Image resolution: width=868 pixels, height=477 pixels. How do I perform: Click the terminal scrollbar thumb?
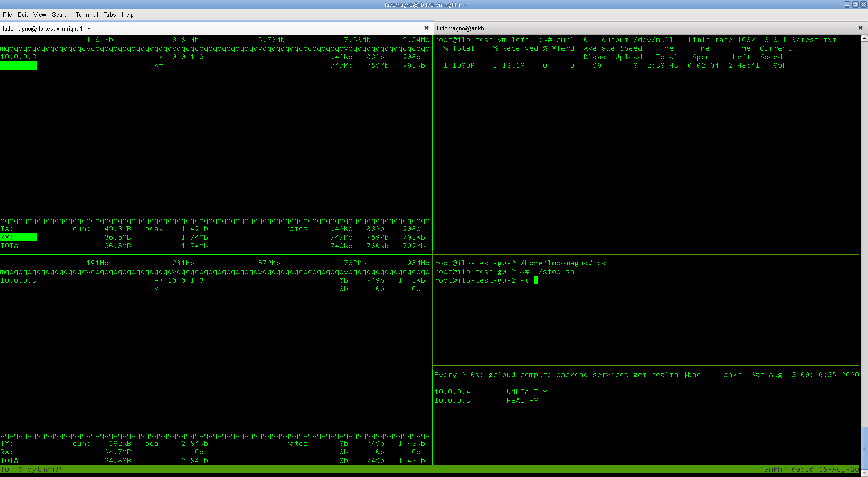[x=864, y=448]
